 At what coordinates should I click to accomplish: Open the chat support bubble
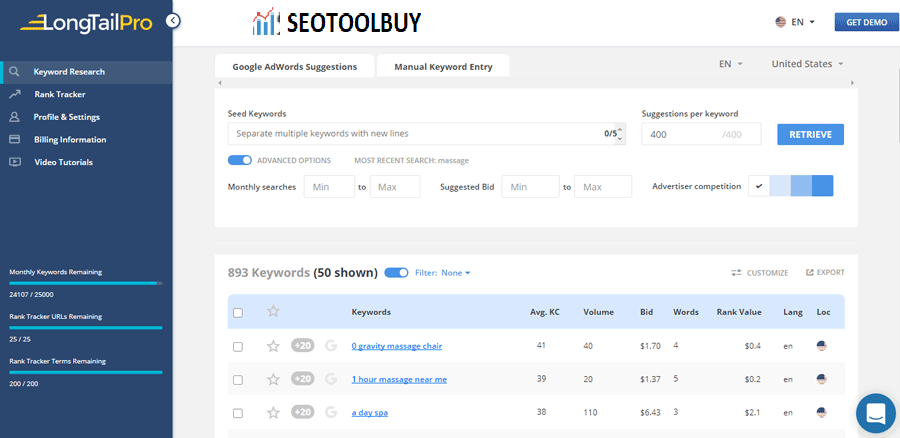pos(876,413)
